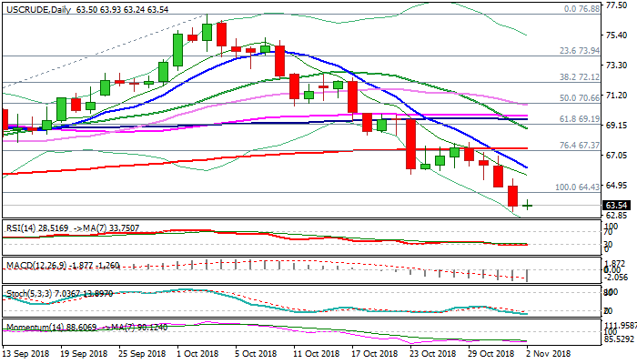Screen dimensions: 637x364
Task: Select the 23.6 73.94 Fibonacci label
Action: tap(580, 51)
